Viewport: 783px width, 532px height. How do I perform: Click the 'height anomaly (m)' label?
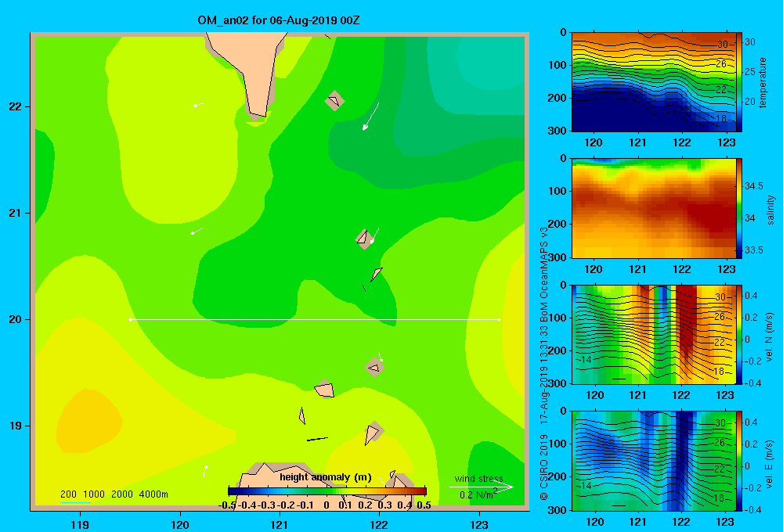pyautogui.click(x=326, y=477)
